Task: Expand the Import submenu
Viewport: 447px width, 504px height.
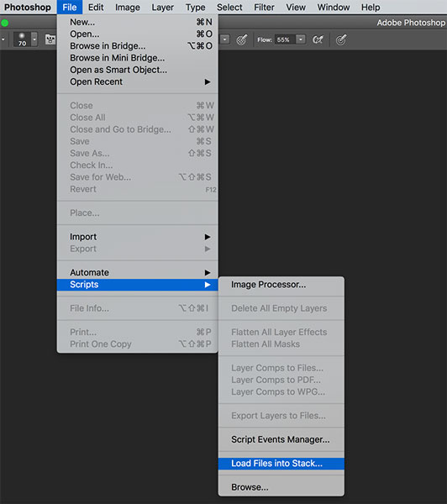Action: pos(138,237)
